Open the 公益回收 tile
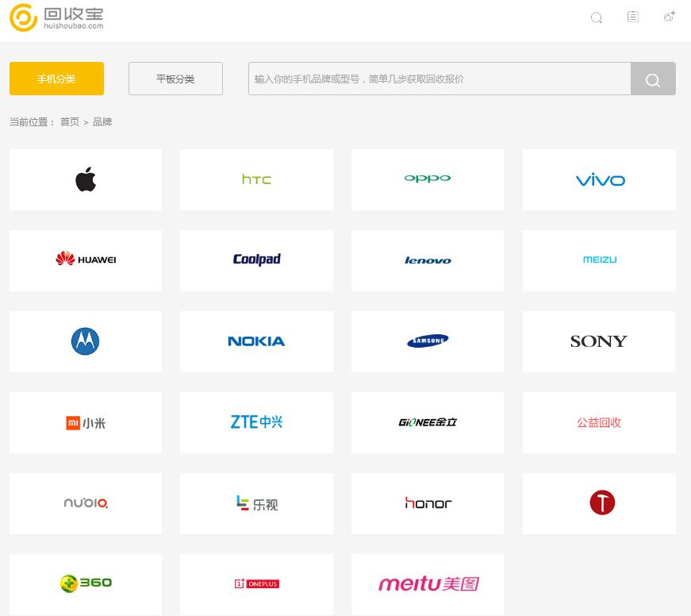 (599, 422)
